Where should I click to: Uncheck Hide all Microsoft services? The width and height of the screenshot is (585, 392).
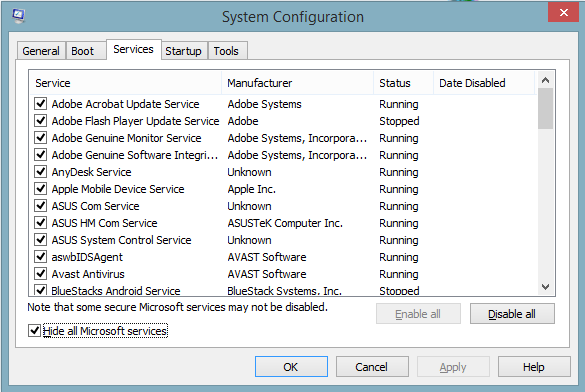tap(34, 330)
